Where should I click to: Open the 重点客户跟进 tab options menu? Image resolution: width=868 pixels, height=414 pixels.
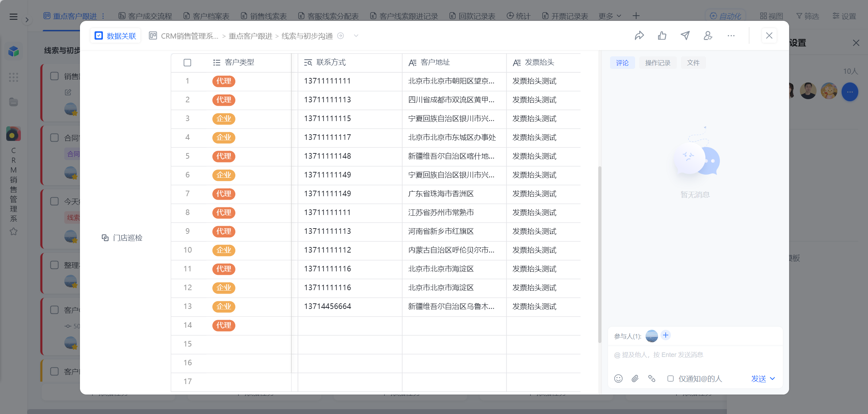click(x=103, y=16)
